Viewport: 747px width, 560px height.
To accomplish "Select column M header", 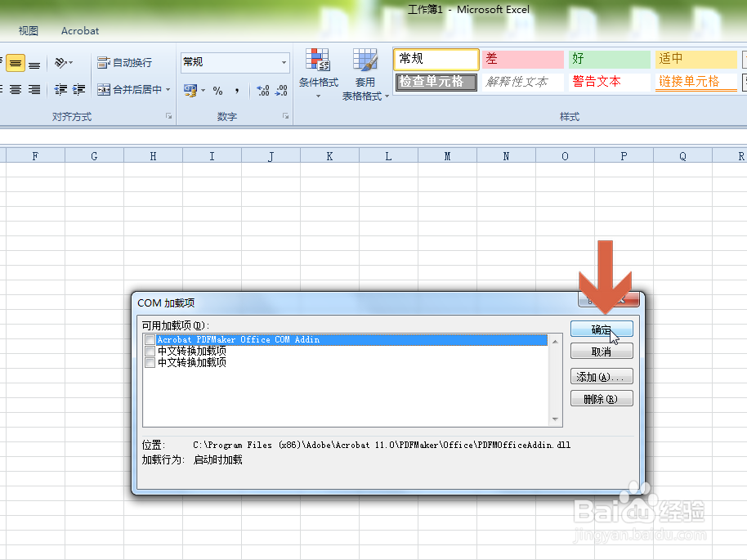I will pyautogui.click(x=447, y=156).
